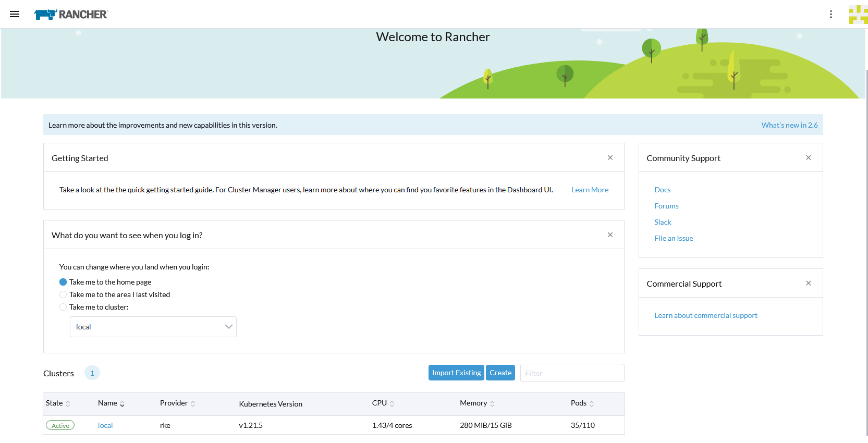Image resolution: width=868 pixels, height=443 pixels.
Task: Open the vertical three-dot page actions menu
Action: [x=831, y=14]
